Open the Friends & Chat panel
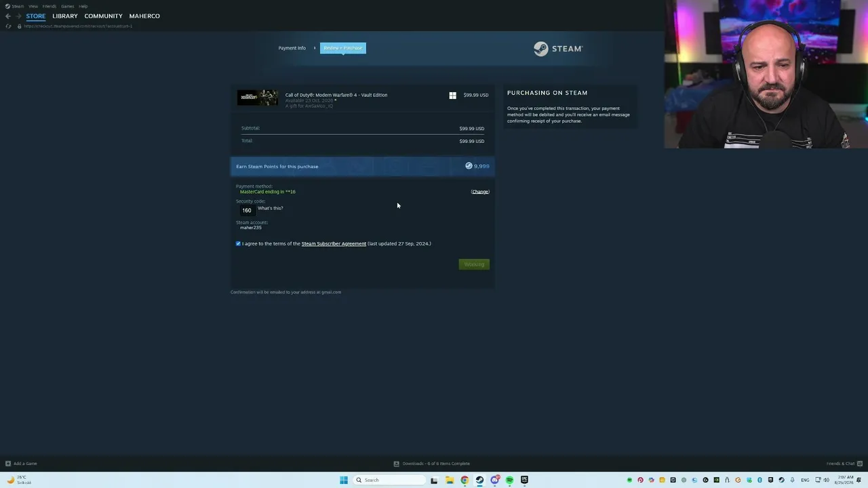The width and height of the screenshot is (868, 488). pos(844,464)
